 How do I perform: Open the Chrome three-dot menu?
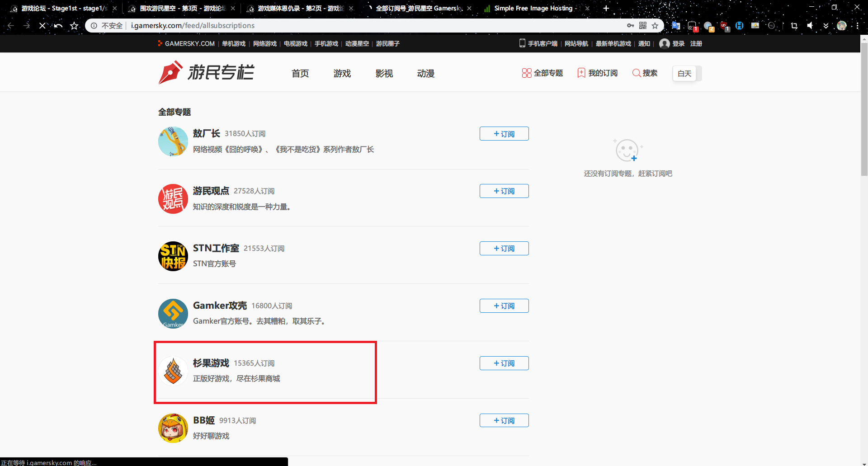857,26
